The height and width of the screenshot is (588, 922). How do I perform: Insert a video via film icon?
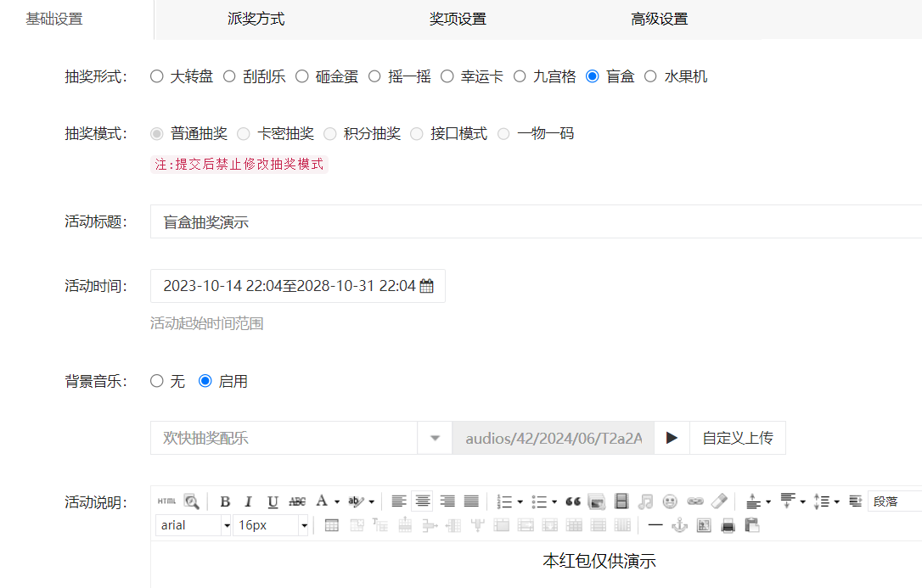pos(621,501)
